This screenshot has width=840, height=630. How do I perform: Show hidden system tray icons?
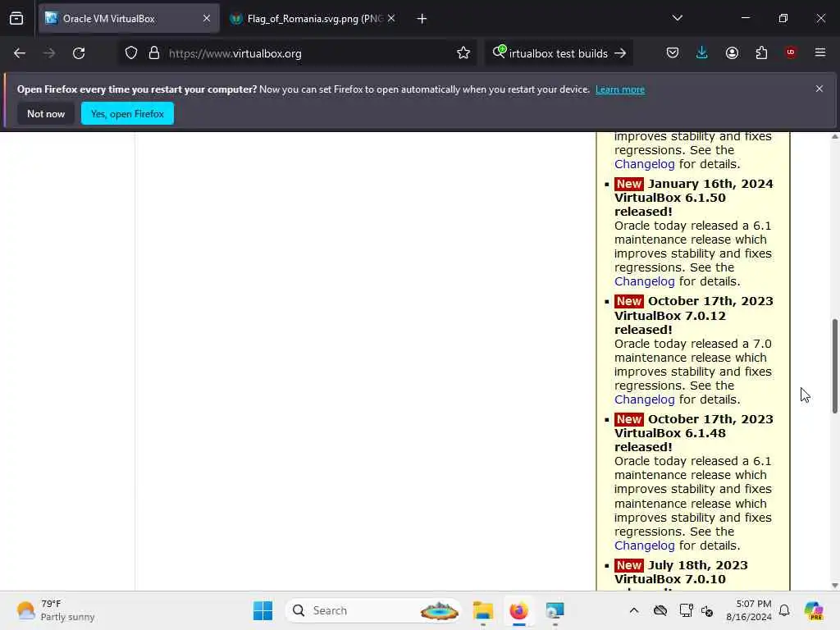point(634,610)
